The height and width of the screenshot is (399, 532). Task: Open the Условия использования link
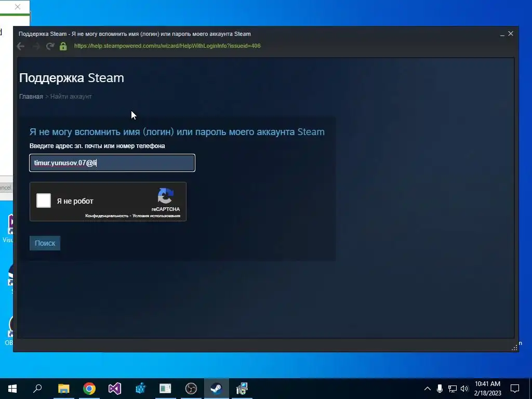[x=156, y=216]
